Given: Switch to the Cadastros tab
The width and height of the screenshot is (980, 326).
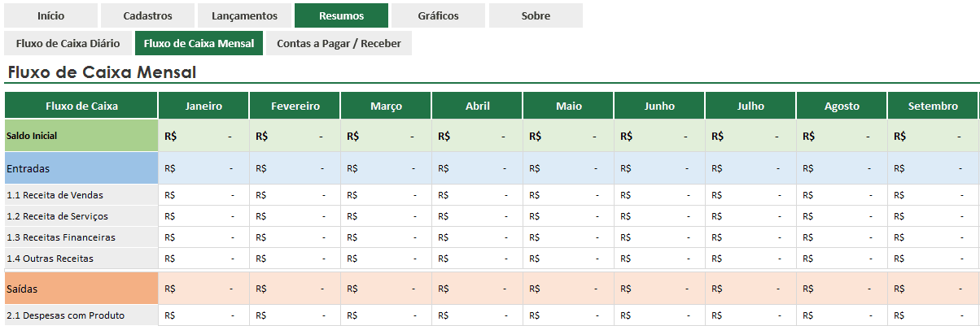Looking at the screenshot, I should click(x=147, y=15).
